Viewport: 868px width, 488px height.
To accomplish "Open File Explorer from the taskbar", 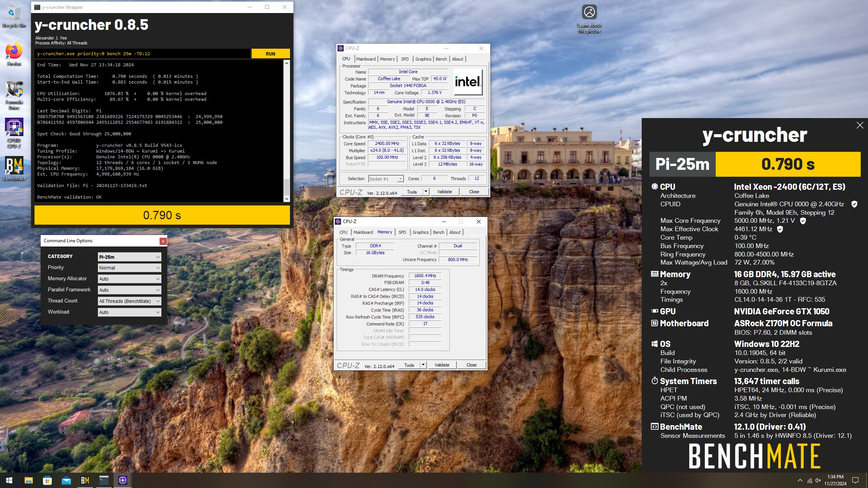I will click(x=28, y=480).
